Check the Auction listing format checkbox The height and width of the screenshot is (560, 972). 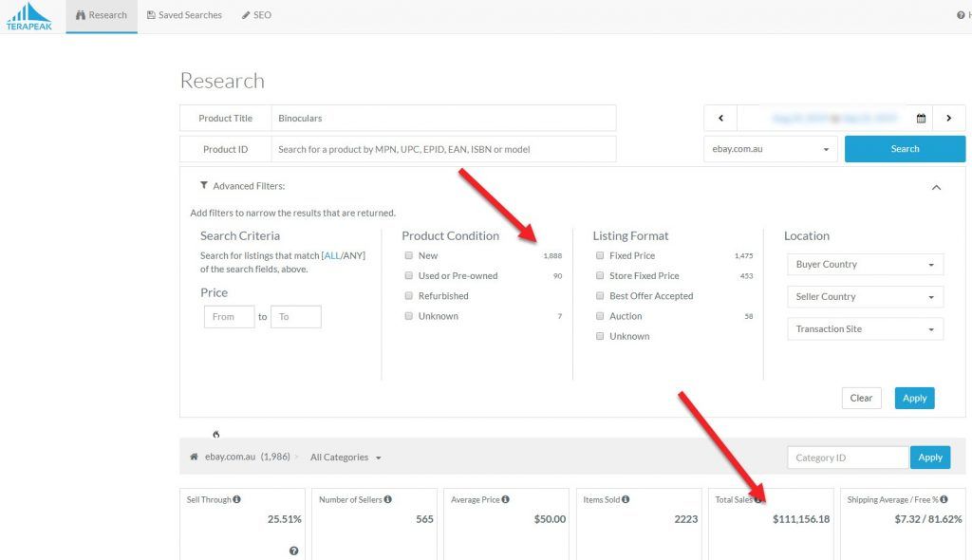(600, 316)
